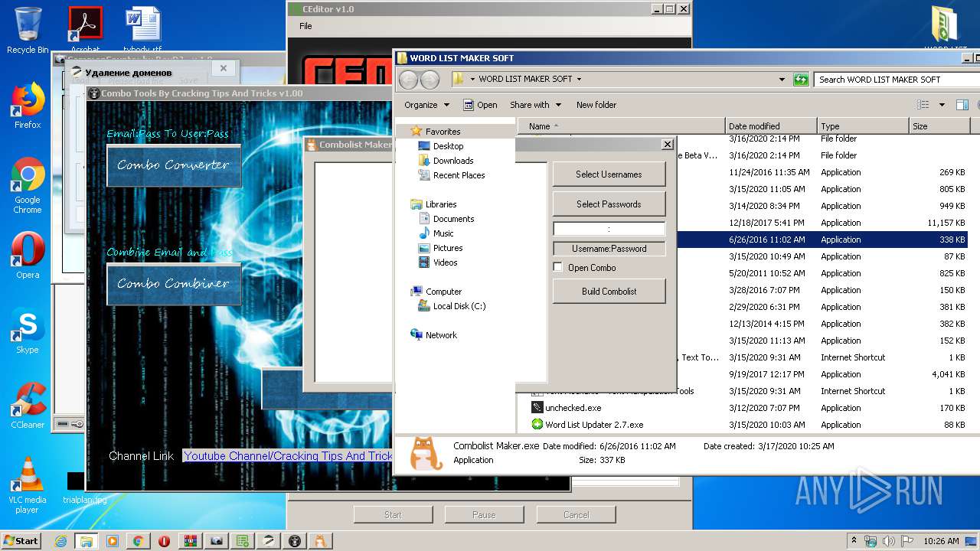Click the WinRAR taskbar button
Image resolution: width=980 pixels, height=551 pixels.
point(191,541)
